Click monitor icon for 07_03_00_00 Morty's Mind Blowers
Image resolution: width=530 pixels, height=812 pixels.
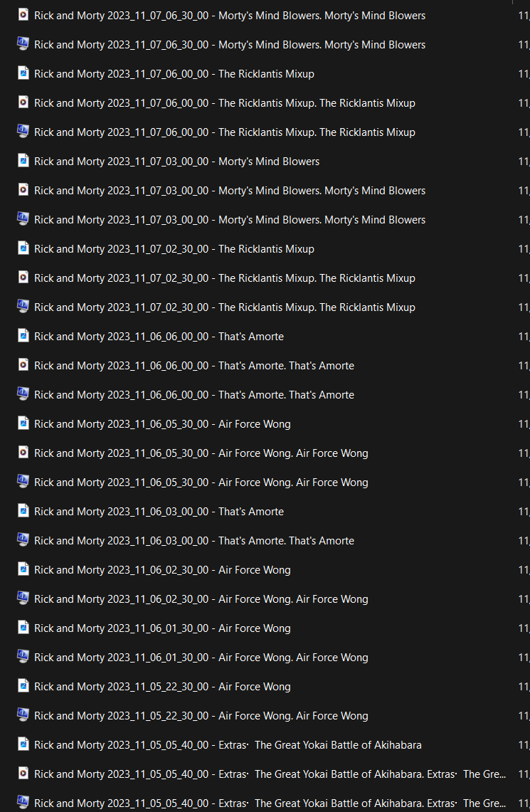point(23,219)
